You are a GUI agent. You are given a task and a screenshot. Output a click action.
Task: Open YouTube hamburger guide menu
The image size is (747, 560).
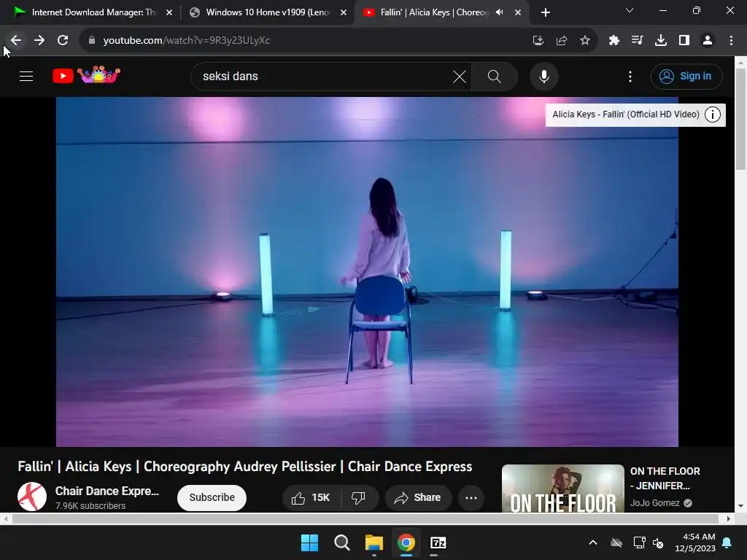coord(26,76)
